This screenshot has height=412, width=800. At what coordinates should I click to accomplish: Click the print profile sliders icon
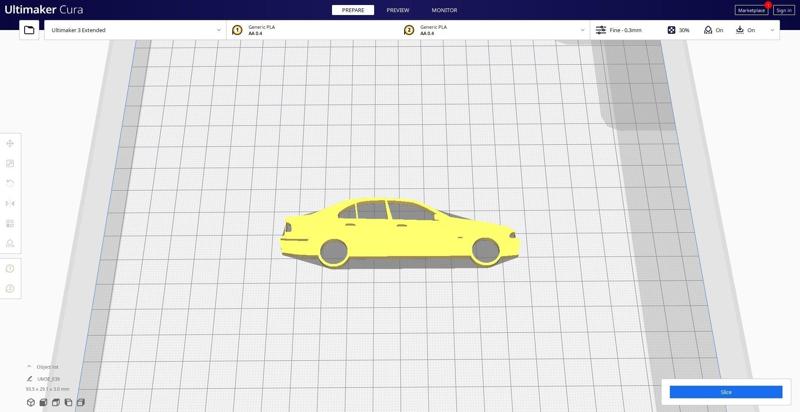click(601, 30)
